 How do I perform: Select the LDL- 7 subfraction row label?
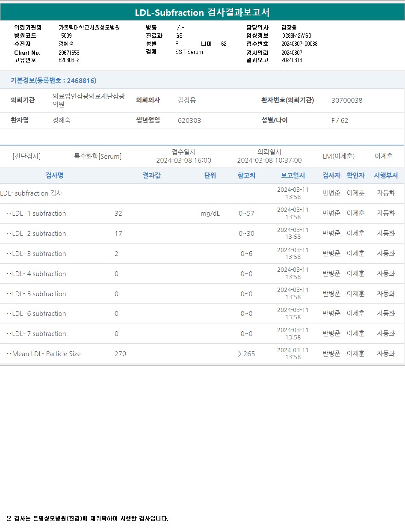pos(38,334)
